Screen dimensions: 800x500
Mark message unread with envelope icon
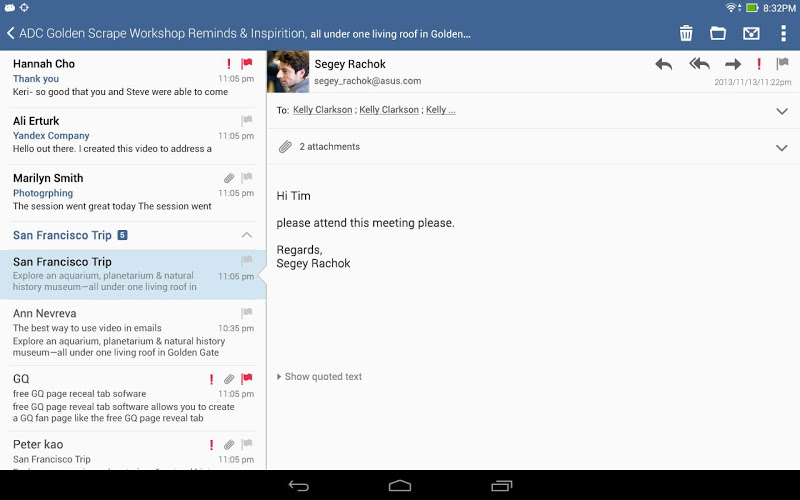[751, 34]
